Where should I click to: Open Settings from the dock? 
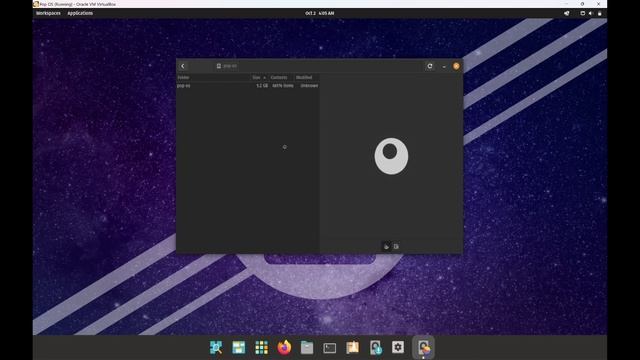[398, 347]
